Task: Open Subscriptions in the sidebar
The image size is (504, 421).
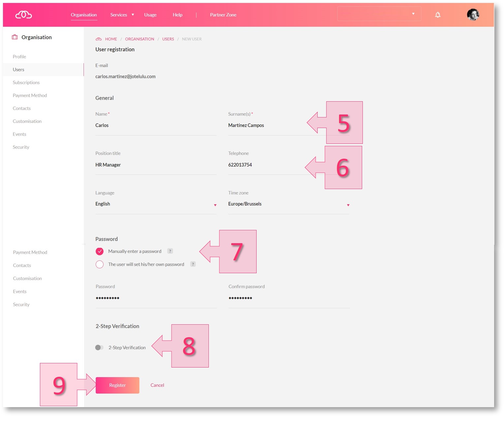Action: point(26,82)
